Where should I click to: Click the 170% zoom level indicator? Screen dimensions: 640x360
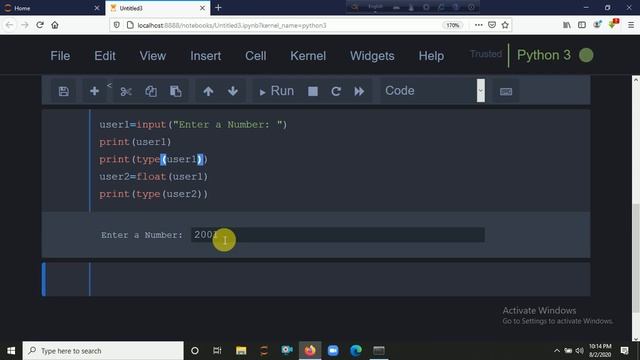[x=452, y=25]
